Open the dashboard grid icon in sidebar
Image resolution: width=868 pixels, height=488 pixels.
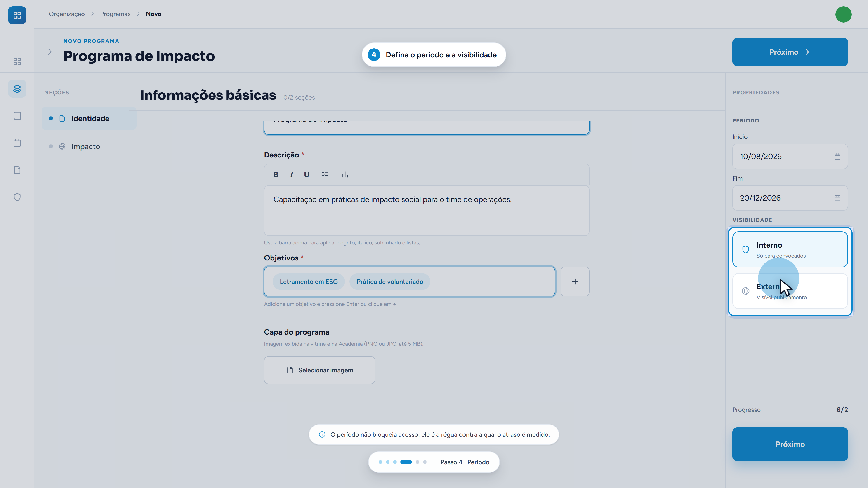(17, 61)
